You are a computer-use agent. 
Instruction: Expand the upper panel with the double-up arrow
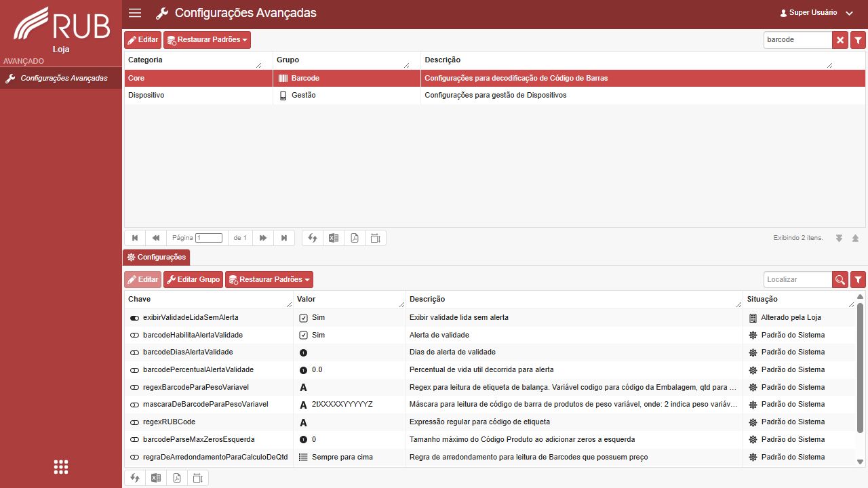coord(856,238)
